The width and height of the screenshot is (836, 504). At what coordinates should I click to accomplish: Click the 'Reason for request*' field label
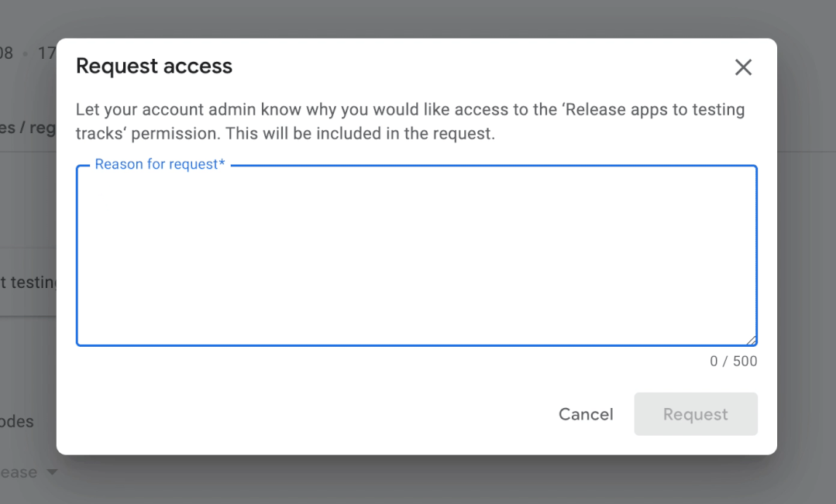click(160, 164)
